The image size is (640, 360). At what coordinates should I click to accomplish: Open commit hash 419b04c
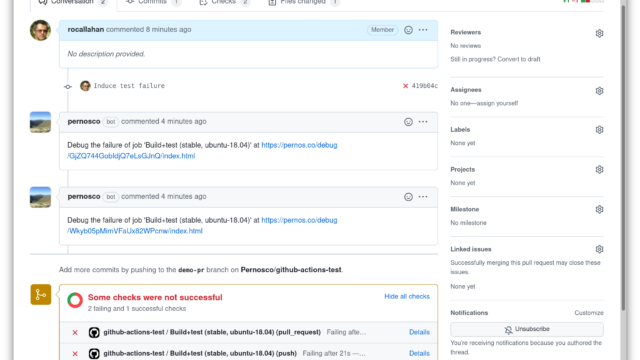(x=424, y=86)
